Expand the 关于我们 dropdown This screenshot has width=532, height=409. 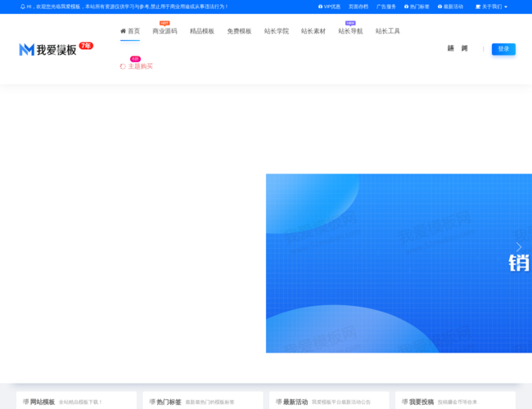coord(491,7)
